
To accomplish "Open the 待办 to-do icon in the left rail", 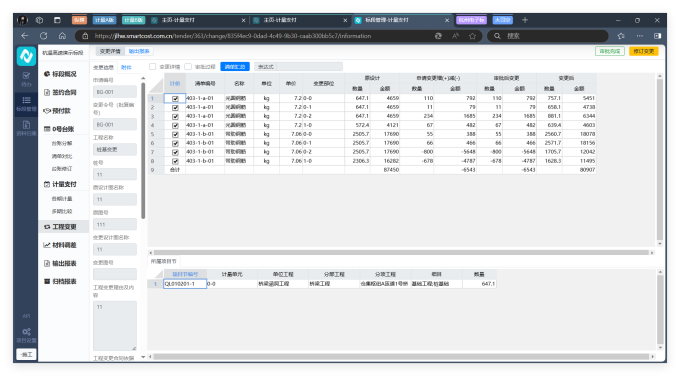I will pos(26,79).
